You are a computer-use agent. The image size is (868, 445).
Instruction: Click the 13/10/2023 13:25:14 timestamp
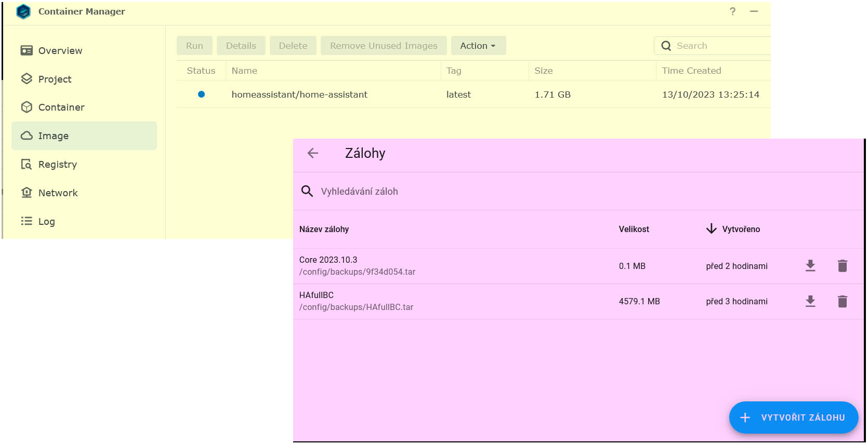[x=711, y=95]
